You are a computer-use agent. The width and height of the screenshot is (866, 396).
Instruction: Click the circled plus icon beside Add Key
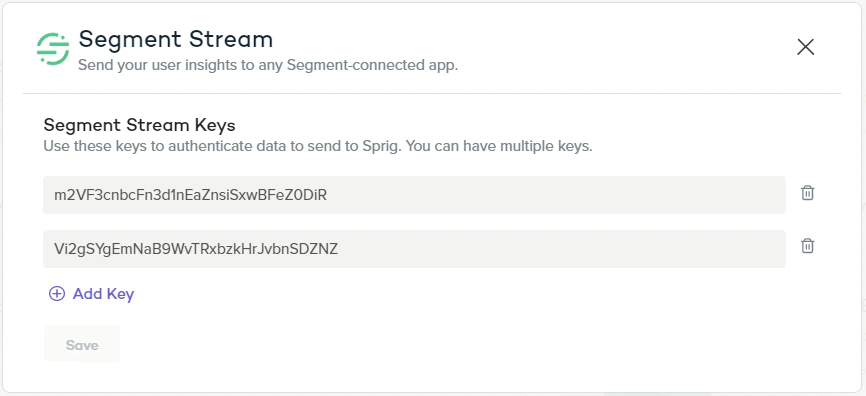[x=57, y=294]
